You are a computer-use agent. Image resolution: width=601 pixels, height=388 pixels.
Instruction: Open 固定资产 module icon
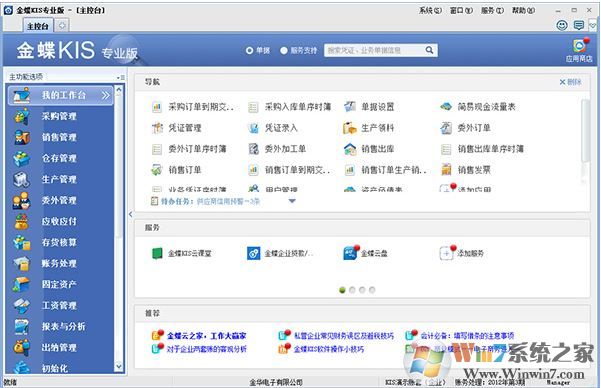pyautogui.click(x=22, y=284)
